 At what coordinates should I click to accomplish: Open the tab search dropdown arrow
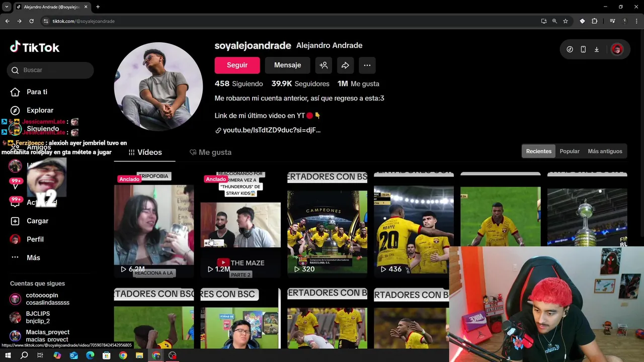(x=7, y=7)
